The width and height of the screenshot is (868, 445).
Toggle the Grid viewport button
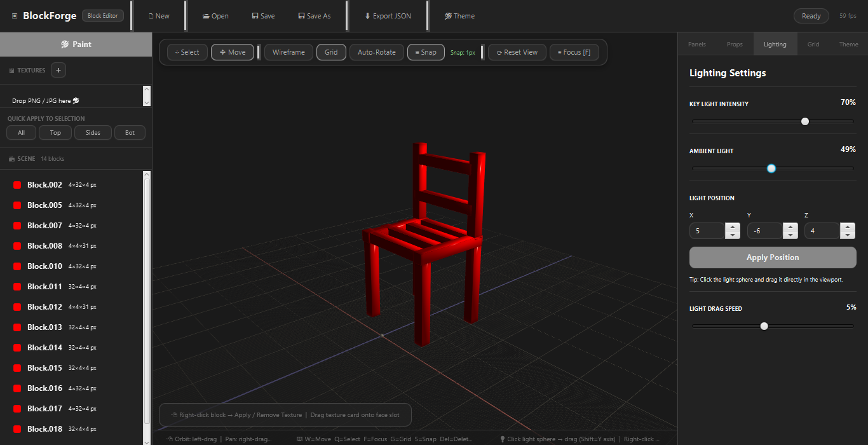(331, 52)
